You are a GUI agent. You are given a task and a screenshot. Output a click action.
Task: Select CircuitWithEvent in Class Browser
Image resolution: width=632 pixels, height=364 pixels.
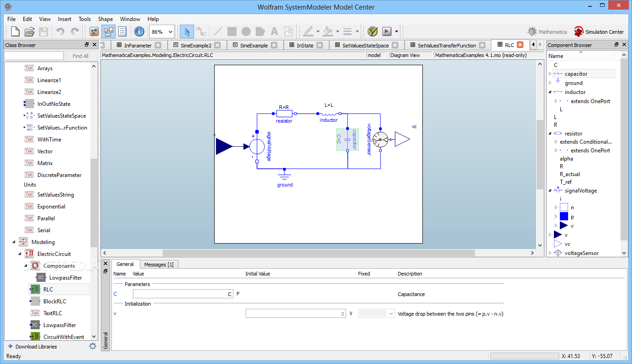(63, 337)
